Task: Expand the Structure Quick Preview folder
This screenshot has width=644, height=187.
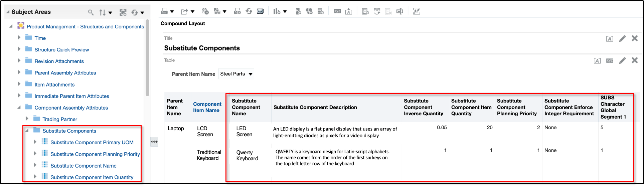Action: pyautogui.click(x=19, y=49)
